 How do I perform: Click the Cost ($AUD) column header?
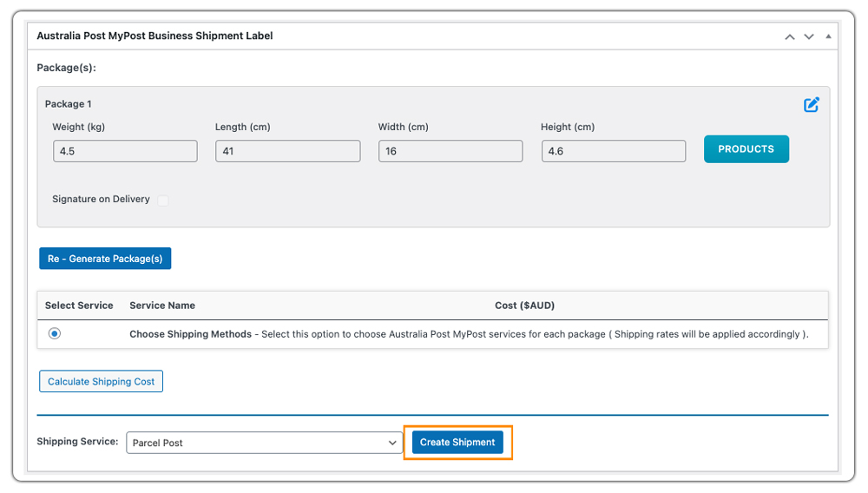coord(525,306)
